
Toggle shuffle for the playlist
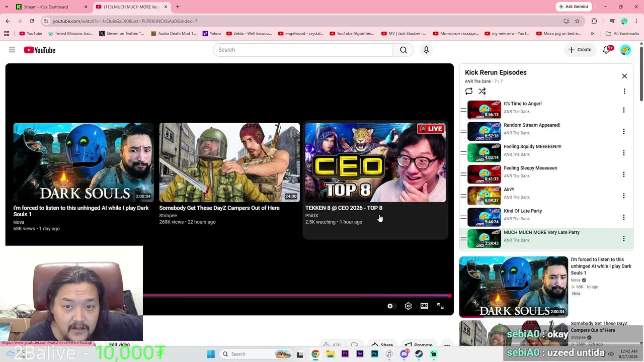point(482,91)
